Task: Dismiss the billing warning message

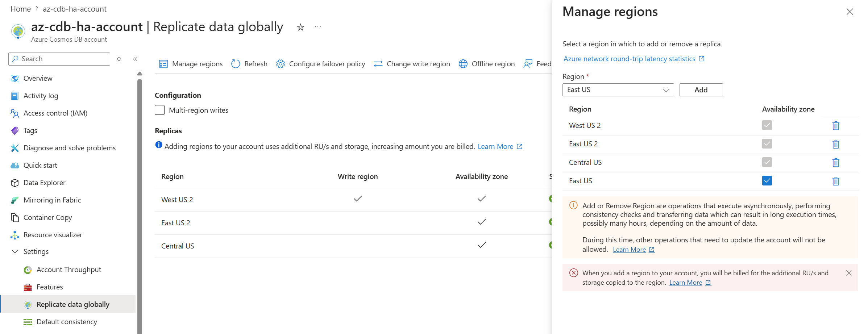Action: (x=849, y=273)
